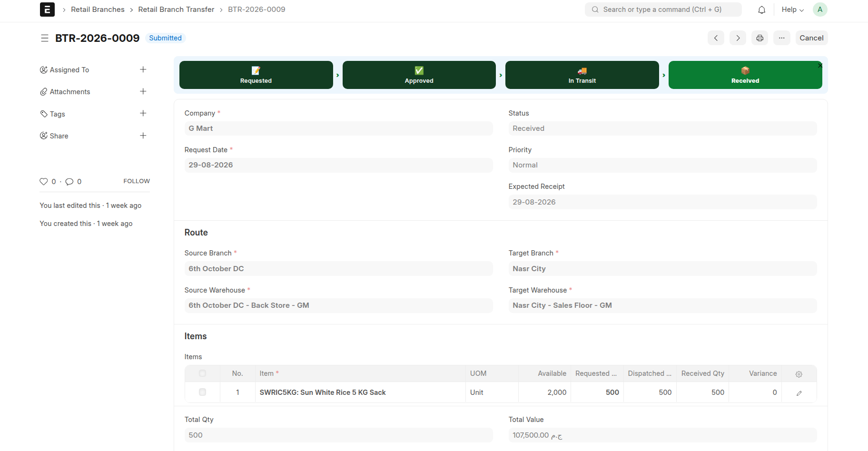Click the Tags sidebar label
Image resolution: width=868 pixels, height=451 pixels.
(x=58, y=114)
